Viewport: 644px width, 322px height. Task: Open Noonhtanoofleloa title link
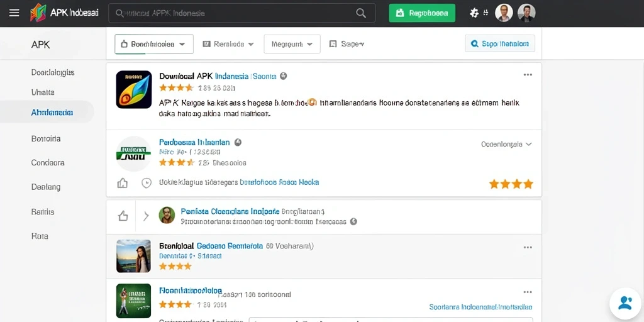(x=191, y=291)
